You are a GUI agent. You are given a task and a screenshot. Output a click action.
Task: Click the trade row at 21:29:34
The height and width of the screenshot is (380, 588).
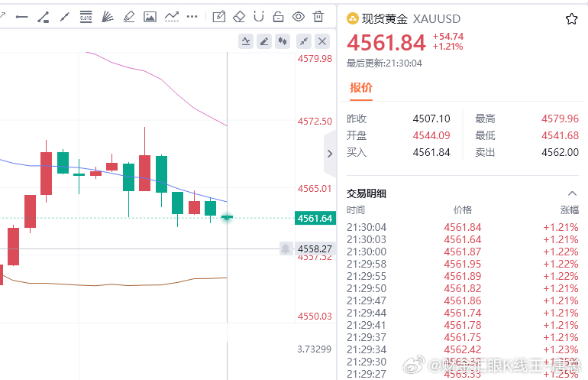[462, 349]
